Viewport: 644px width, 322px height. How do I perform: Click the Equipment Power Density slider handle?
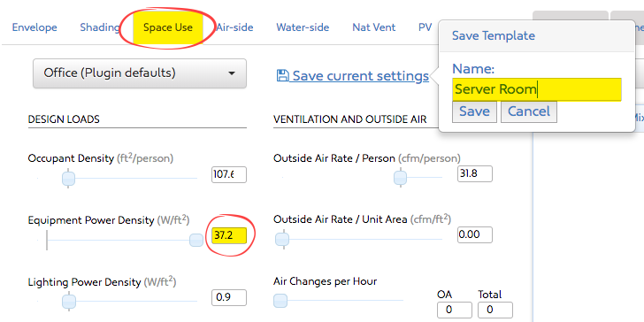coord(196,240)
